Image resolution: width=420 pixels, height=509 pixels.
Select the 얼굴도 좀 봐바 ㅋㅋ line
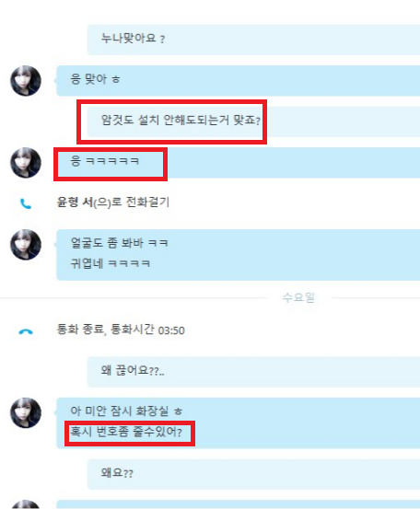pos(119,243)
